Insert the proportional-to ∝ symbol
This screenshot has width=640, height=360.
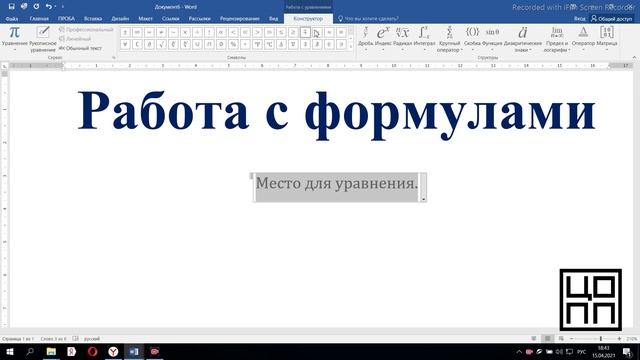[221, 32]
